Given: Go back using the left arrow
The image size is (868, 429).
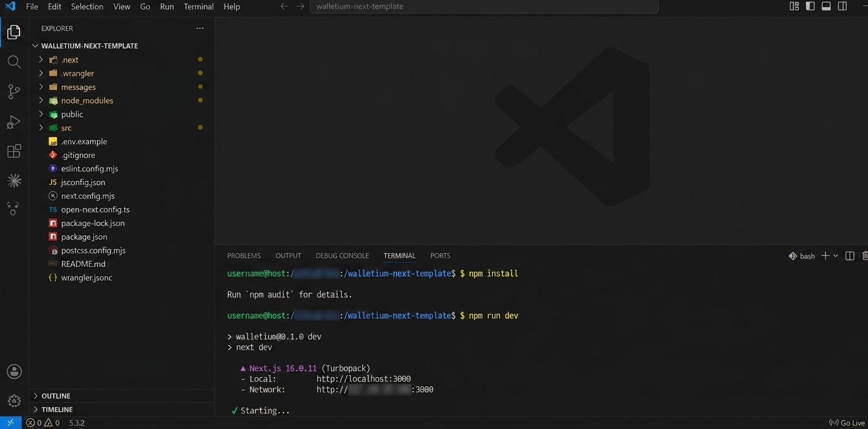Looking at the screenshot, I should pos(284,7).
